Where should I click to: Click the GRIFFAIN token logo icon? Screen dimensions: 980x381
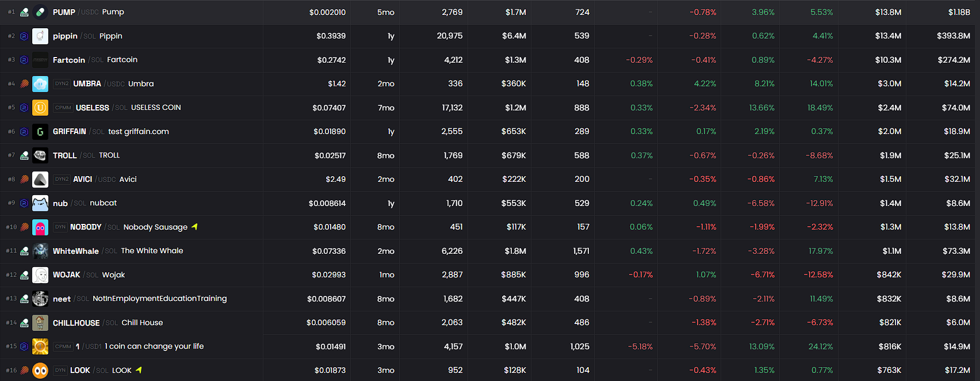(x=40, y=132)
